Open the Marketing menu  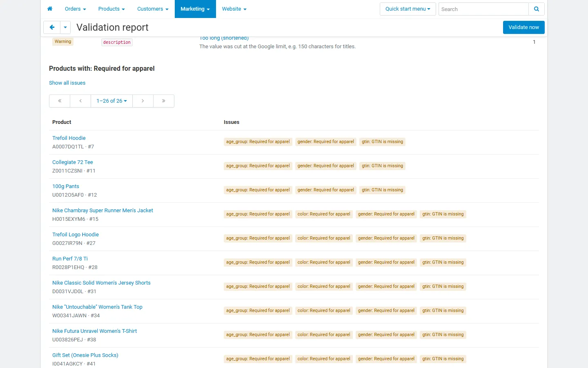click(195, 9)
